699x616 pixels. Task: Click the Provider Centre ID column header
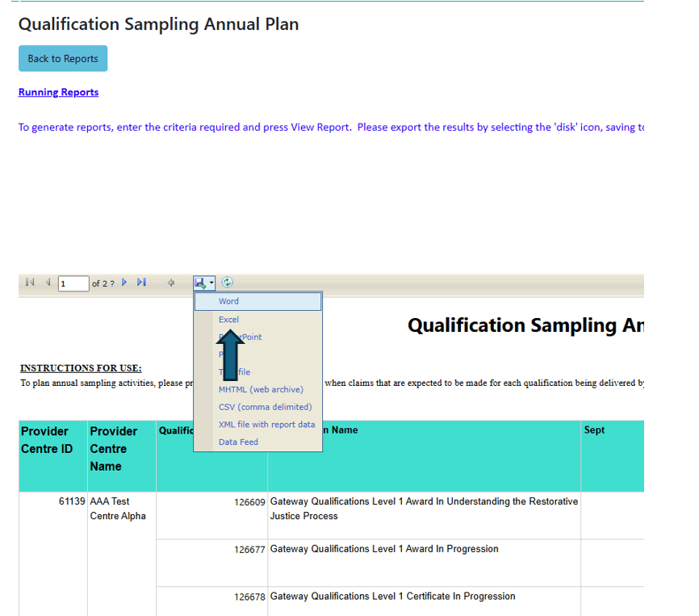(x=46, y=440)
